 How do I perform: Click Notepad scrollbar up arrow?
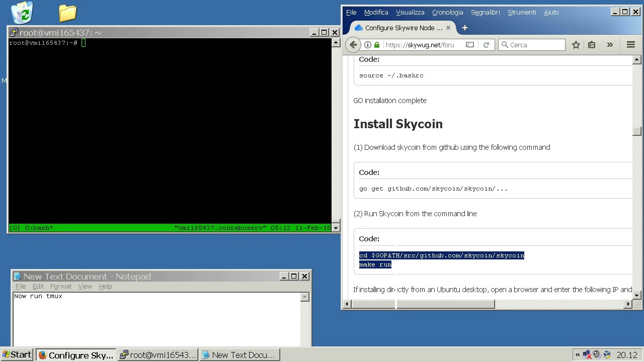304,297
